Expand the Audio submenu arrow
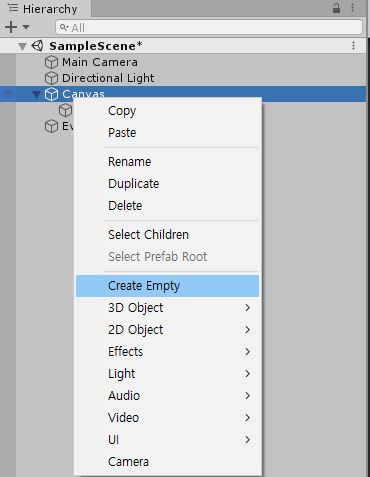This screenshot has height=477, width=370. coord(247,396)
